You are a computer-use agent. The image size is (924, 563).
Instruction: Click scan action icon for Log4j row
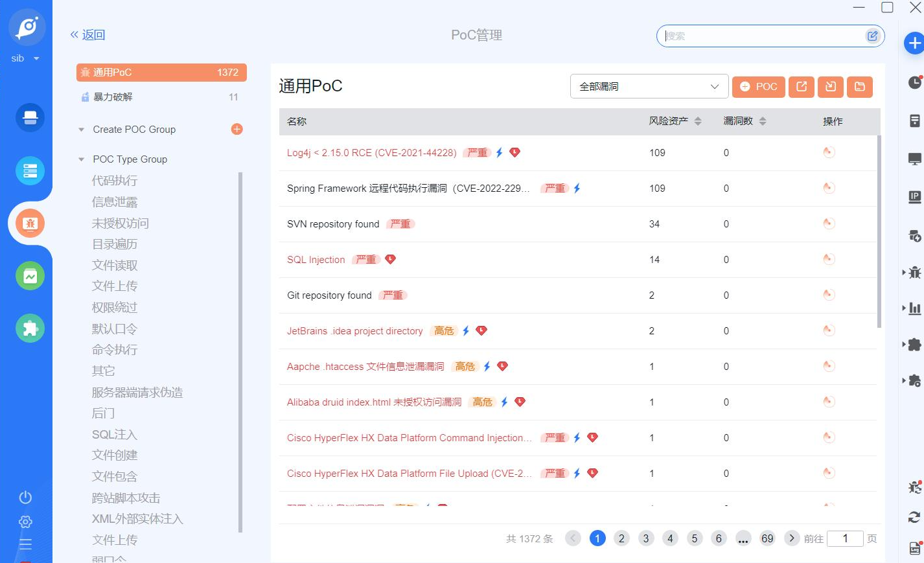click(829, 152)
